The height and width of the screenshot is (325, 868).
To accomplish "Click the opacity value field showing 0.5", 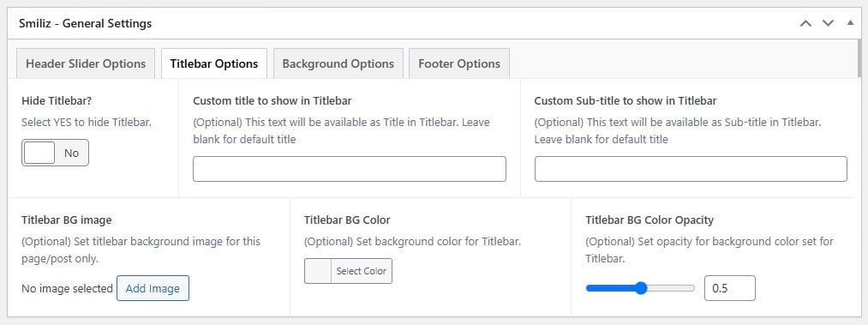I will pyautogui.click(x=729, y=288).
